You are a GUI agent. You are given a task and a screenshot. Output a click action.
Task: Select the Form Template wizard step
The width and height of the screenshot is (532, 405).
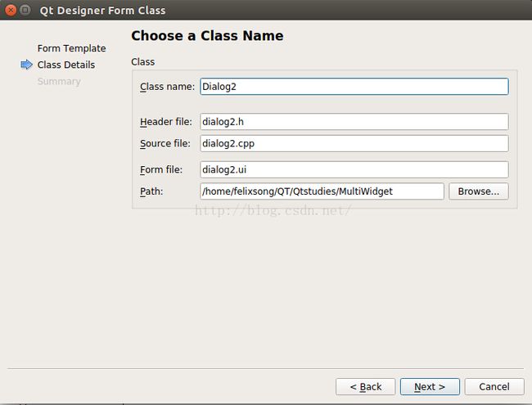[x=71, y=48]
